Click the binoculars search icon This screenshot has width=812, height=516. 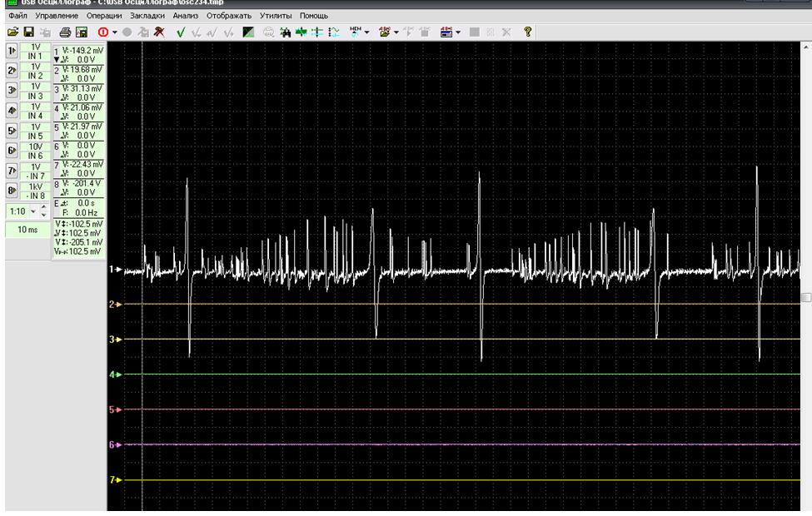[x=285, y=32]
